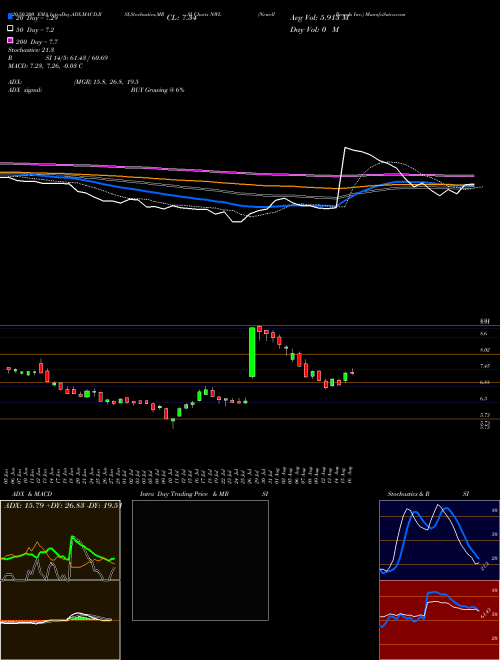Click the 'ADX & MACD' panel title
500x660 pixels.
32,494
